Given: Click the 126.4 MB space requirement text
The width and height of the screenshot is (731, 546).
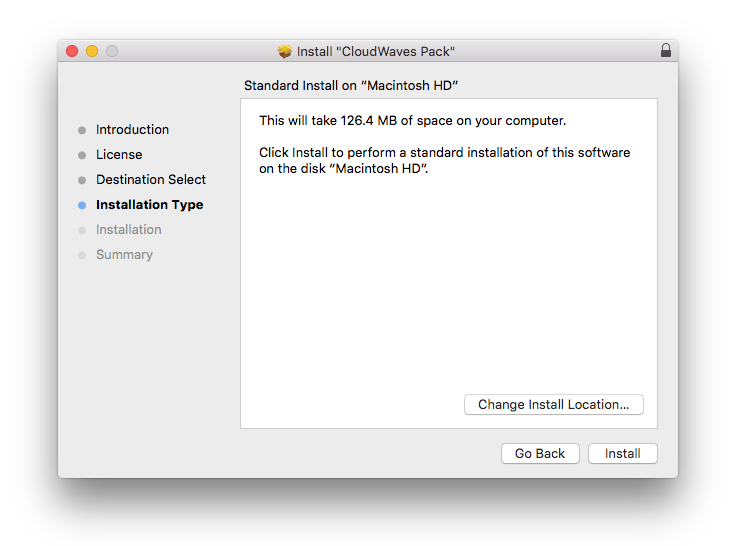Looking at the screenshot, I should (412, 121).
